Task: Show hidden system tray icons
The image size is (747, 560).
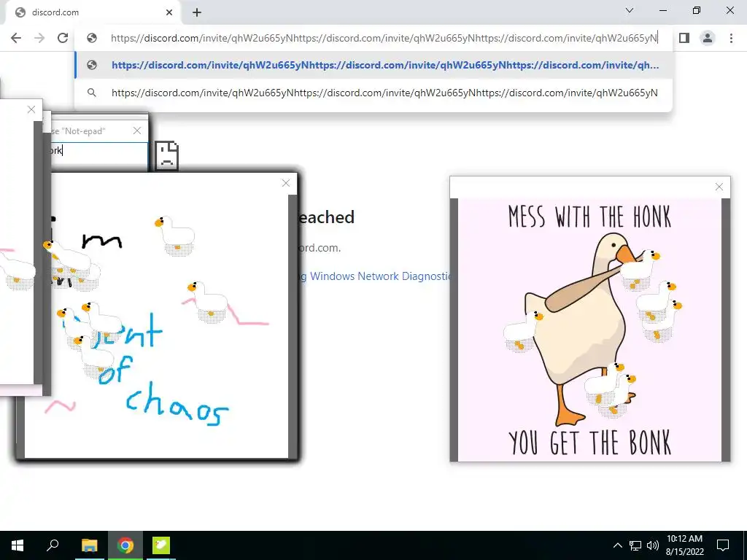Action: [x=617, y=545]
